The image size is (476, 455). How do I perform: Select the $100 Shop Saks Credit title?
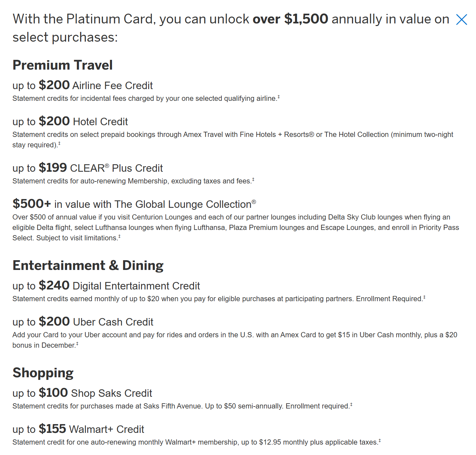click(x=82, y=393)
